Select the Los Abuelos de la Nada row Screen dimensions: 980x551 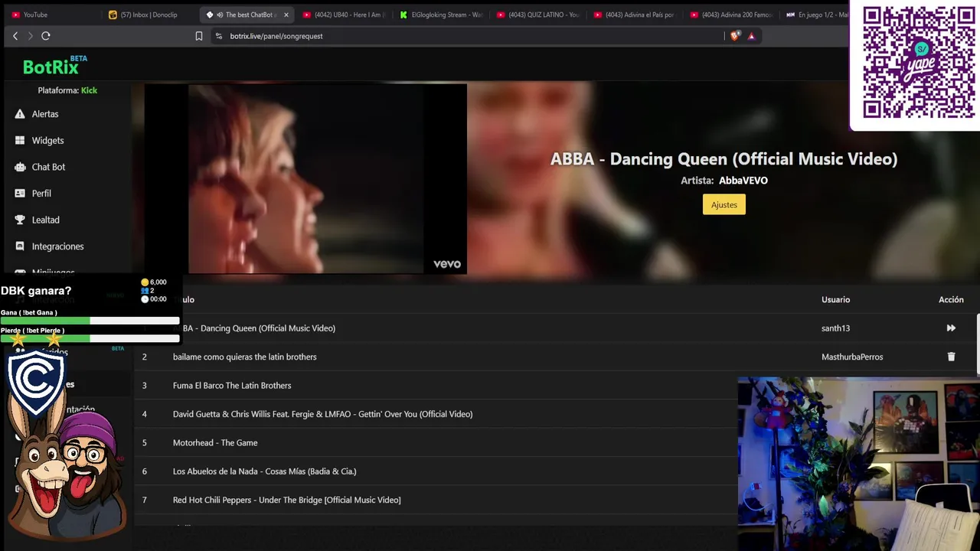(435, 471)
